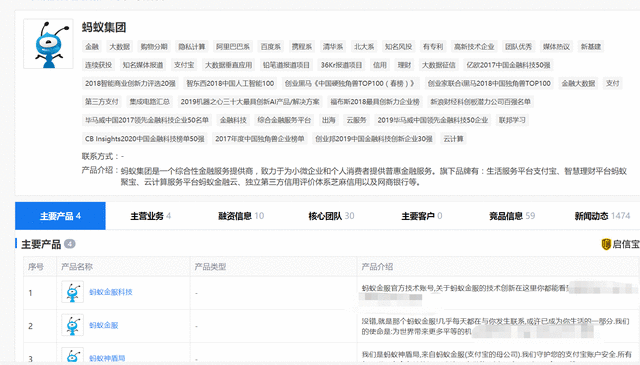Image resolution: width=640 pixels, height=365 pixels.
Task: Click the 媒体热议 tag
Action: click(556, 47)
